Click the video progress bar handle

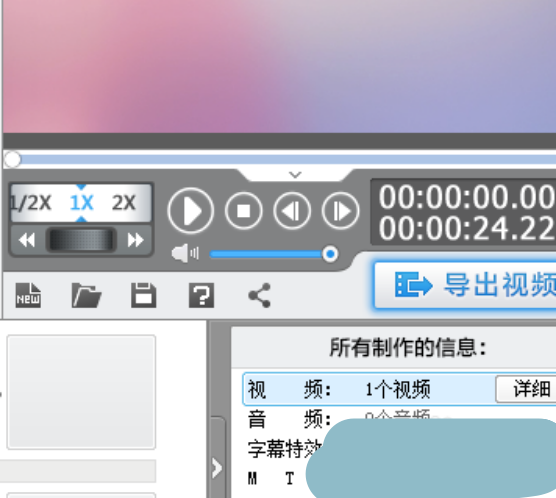click(x=12, y=159)
